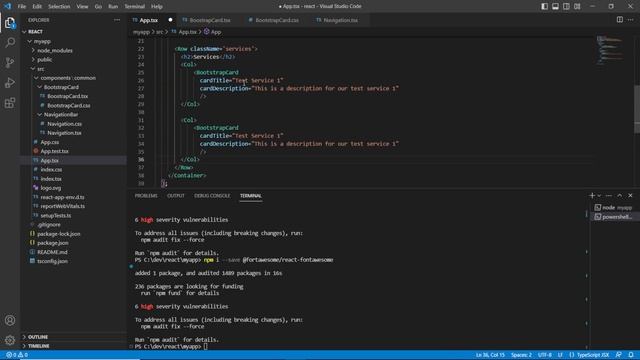Screen dimensions: 640x360
Task: Open index.tsx file in explorer
Action: click(x=73, y=179)
